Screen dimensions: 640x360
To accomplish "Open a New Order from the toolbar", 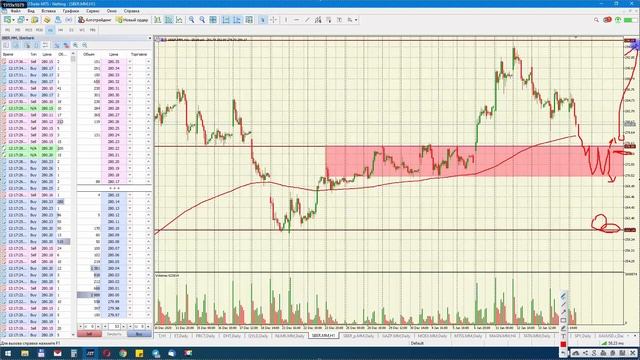I will 132,20.
